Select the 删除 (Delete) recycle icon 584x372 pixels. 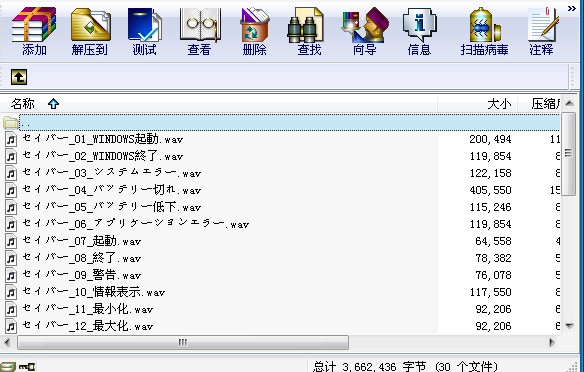[254, 32]
